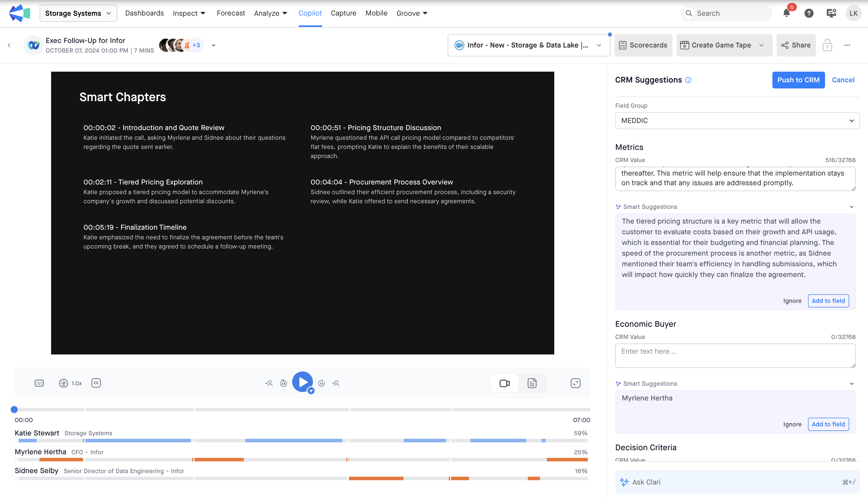The image size is (868, 498).
Task: Open the Analyze menu
Action: click(271, 13)
